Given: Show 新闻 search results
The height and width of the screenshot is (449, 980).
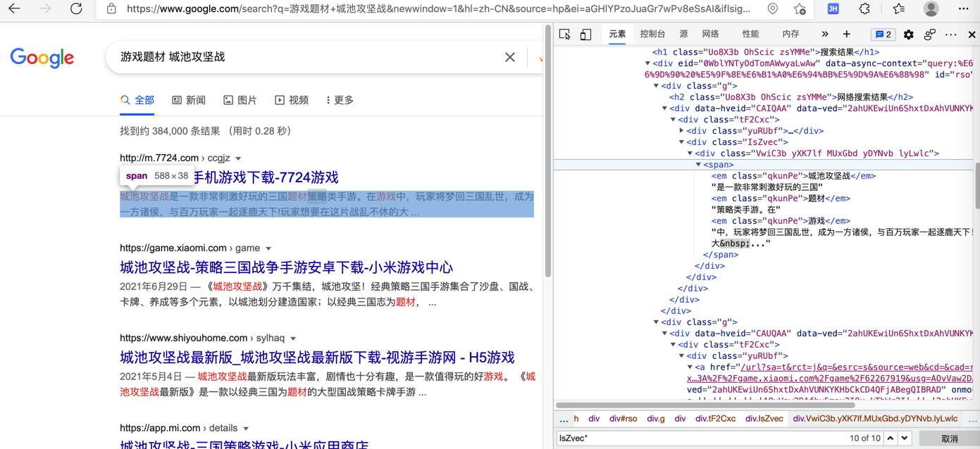Looking at the screenshot, I should (x=189, y=101).
